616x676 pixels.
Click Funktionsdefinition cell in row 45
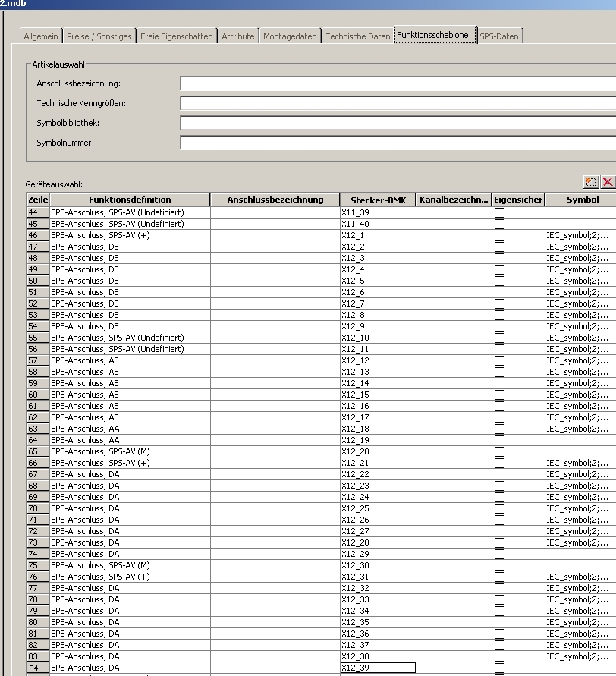pyautogui.click(x=130, y=224)
